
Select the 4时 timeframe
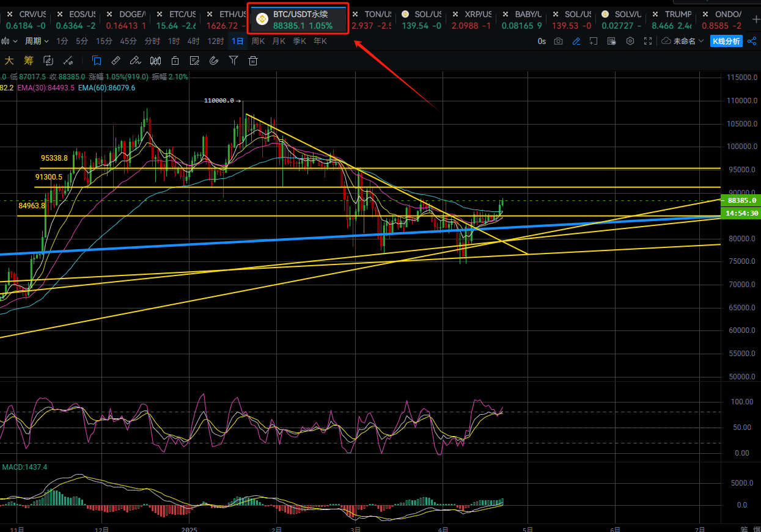click(x=193, y=41)
